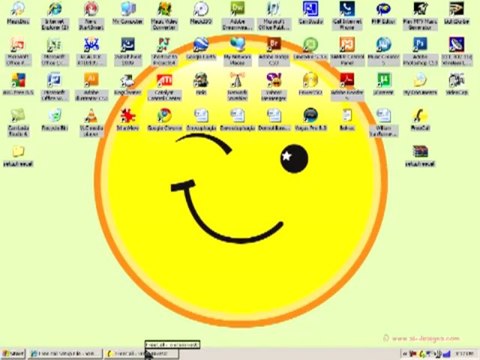Open the AVG Free antivirus shortcut
This screenshot has height=360, width=480.
point(18,84)
